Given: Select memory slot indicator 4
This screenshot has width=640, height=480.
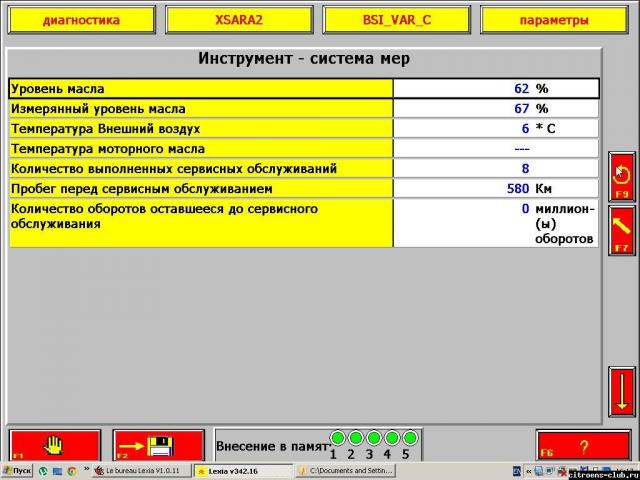Looking at the screenshot, I should (392, 438).
